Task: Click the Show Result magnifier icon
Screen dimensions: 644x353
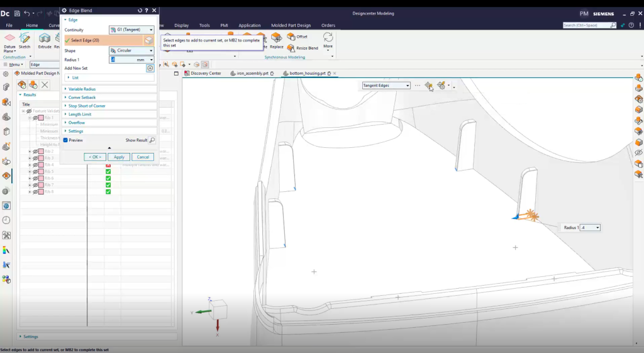Action: coord(152,140)
